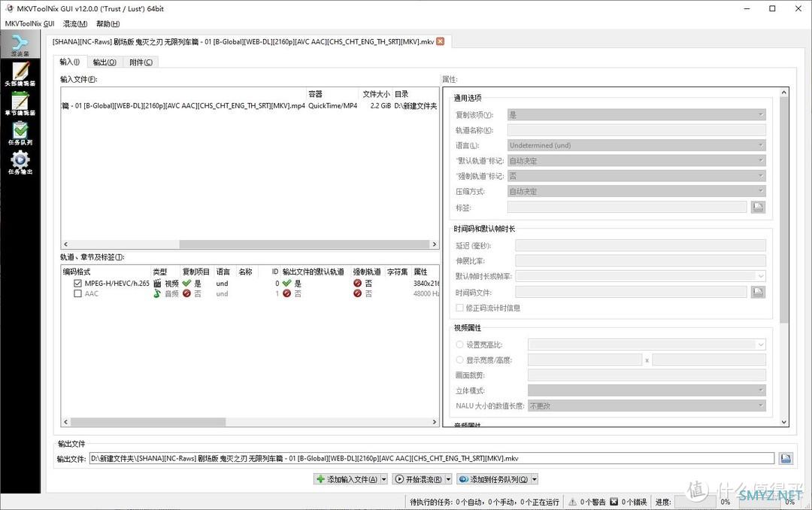Close the open mkv file tab
The height and width of the screenshot is (510, 812).
click(440, 41)
